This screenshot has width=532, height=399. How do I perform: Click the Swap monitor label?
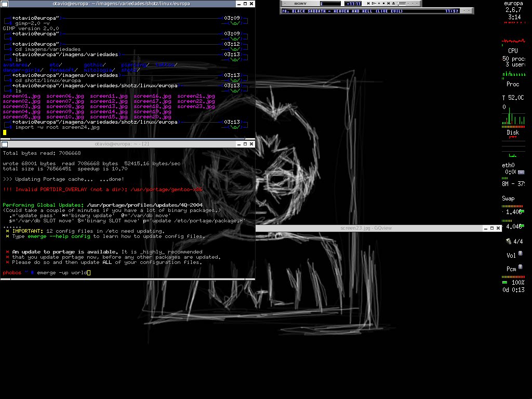click(508, 198)
